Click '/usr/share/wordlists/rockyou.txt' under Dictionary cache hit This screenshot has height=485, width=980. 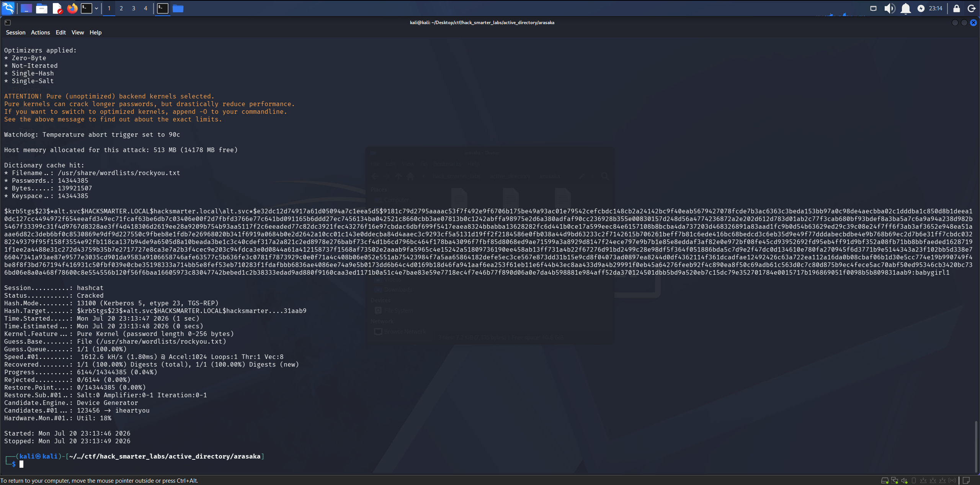tap(119, 173)
